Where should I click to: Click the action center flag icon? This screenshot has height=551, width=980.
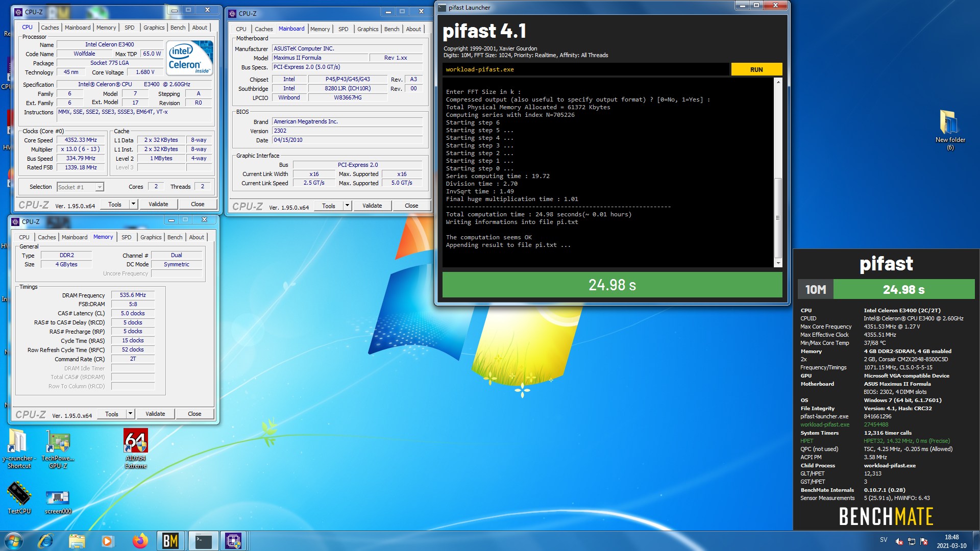924,541
